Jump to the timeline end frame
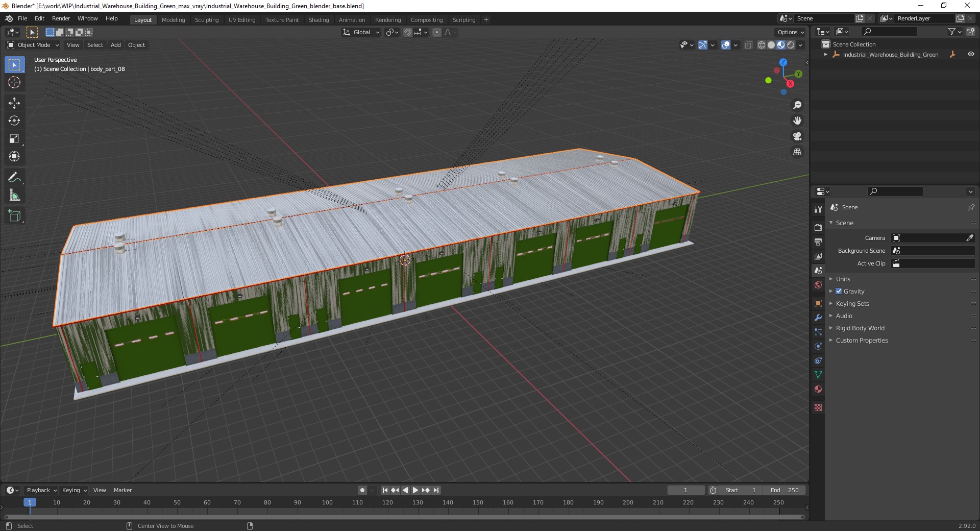The image size is (980, 531). pyautogui.click(x=436, y=490)
